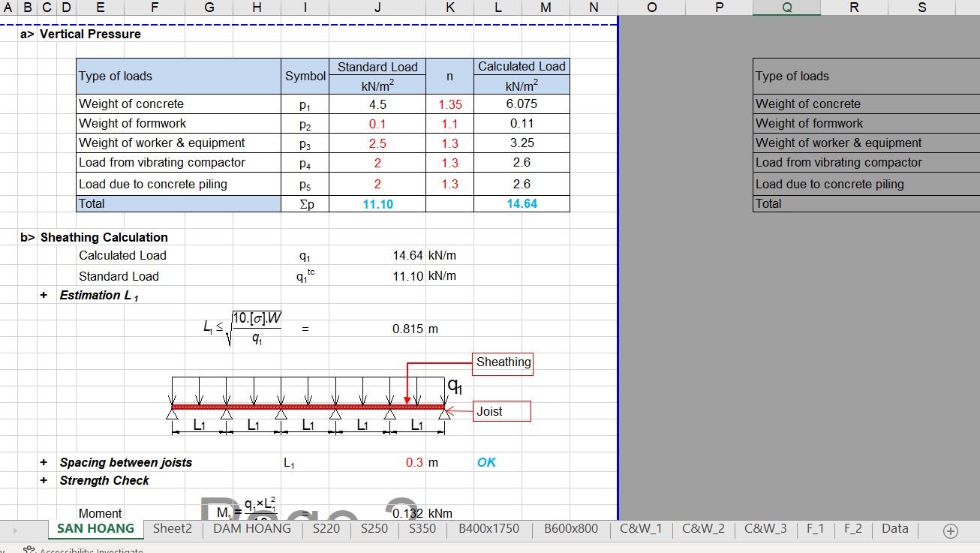Select column P header

[x=719, y=8]
